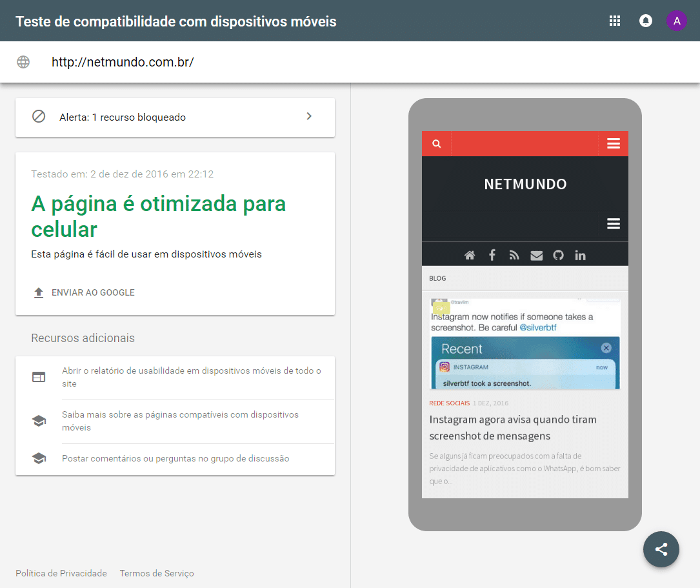Image resolution: width=700 pixels, height=588 pixels.
Task: Click the globe icon beside the URL
Action: tap(23, 62)
